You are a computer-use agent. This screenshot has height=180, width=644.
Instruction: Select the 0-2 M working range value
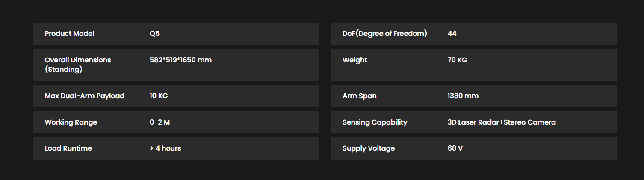[x=160, y=122]
